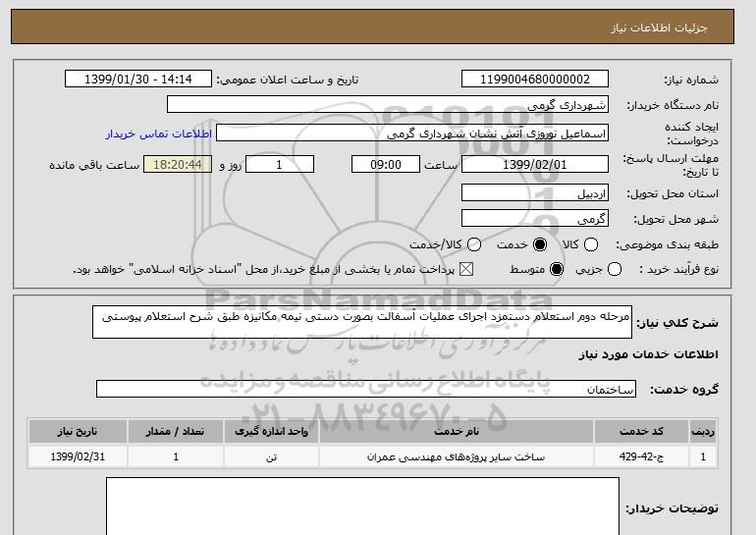Viewport: 756px width, 535px height.
Task: Click the date cell 1399/02/31
Action: click(x=78, y=456)
